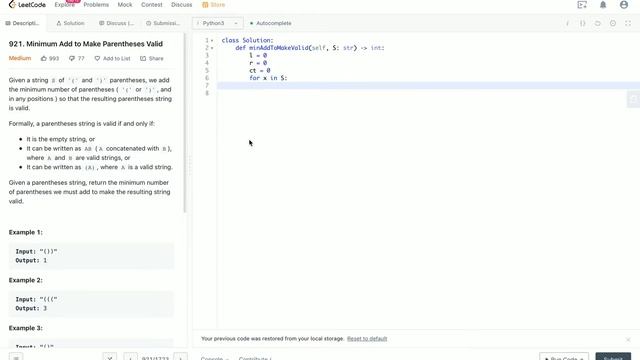Viewport: 640px width, 360px height.
Task: Click the Reset to default link
Action: [x=367, y=339]
